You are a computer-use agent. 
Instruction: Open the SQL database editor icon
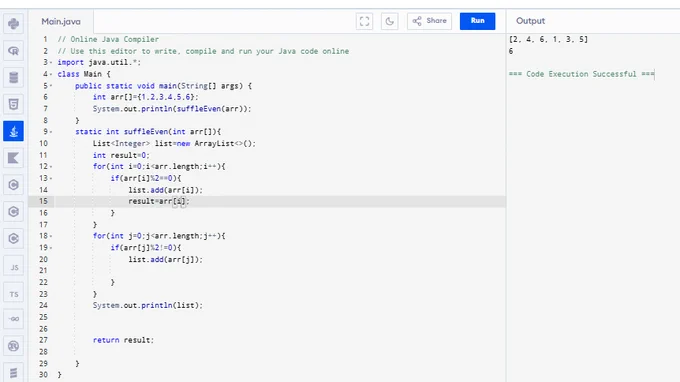click(13, 78)
